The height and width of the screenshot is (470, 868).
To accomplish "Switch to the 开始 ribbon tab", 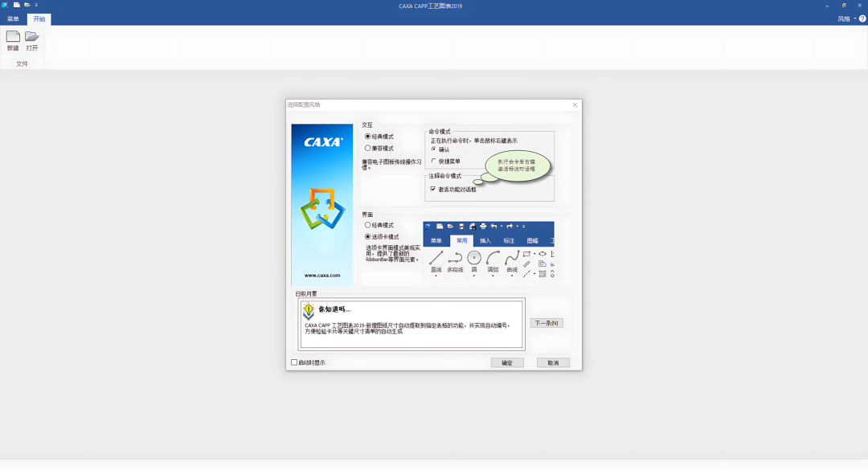I will point(39,18).
